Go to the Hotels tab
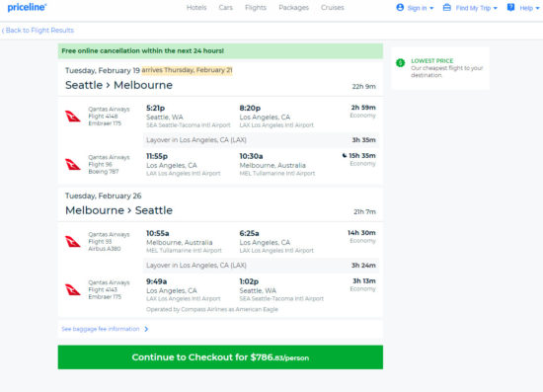Viewport: 543px width, 392px height. pos(196,7)
